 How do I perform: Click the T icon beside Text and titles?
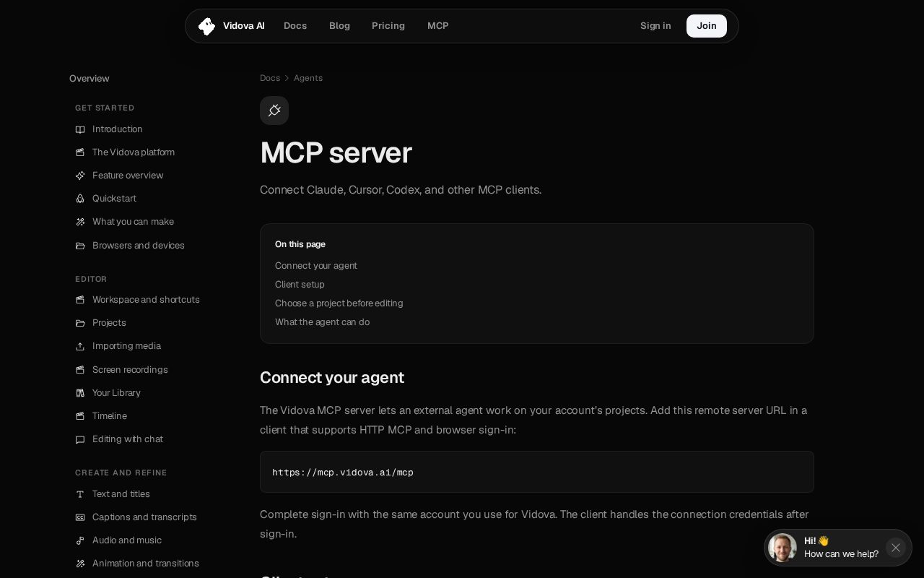(x=80, y=494)
